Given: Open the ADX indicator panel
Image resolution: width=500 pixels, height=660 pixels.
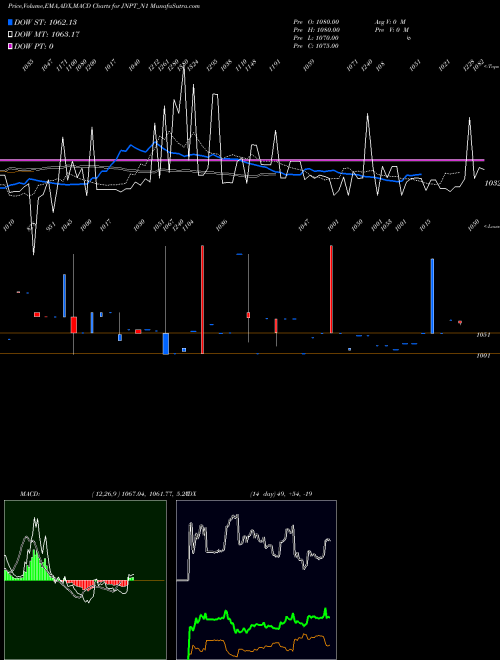Looking at the screenshot, I should [x=256, y=580].
